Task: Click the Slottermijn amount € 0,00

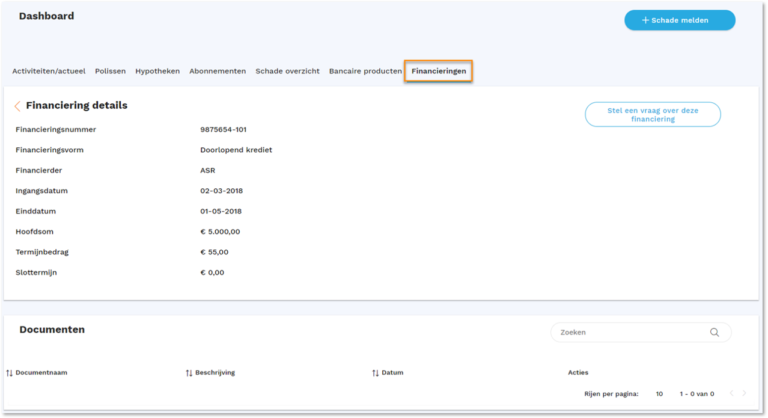Action: [x=212, y=272]
